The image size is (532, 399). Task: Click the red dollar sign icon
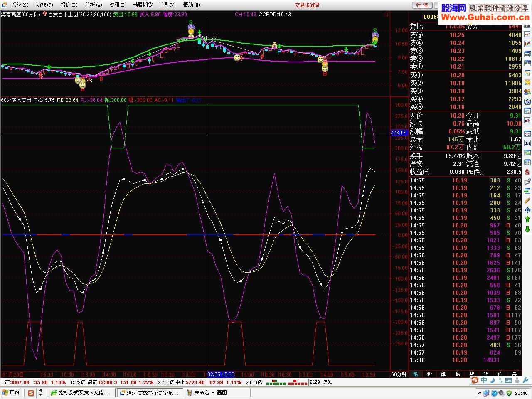point(527,172)
